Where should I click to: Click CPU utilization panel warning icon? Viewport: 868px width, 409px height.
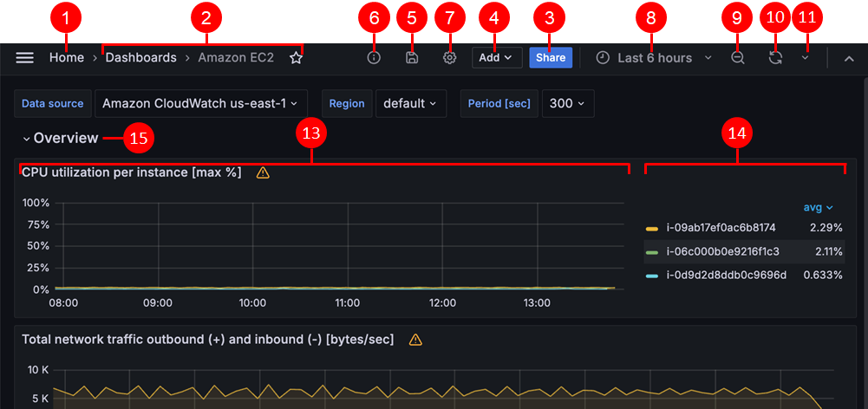tap(263, 172)
